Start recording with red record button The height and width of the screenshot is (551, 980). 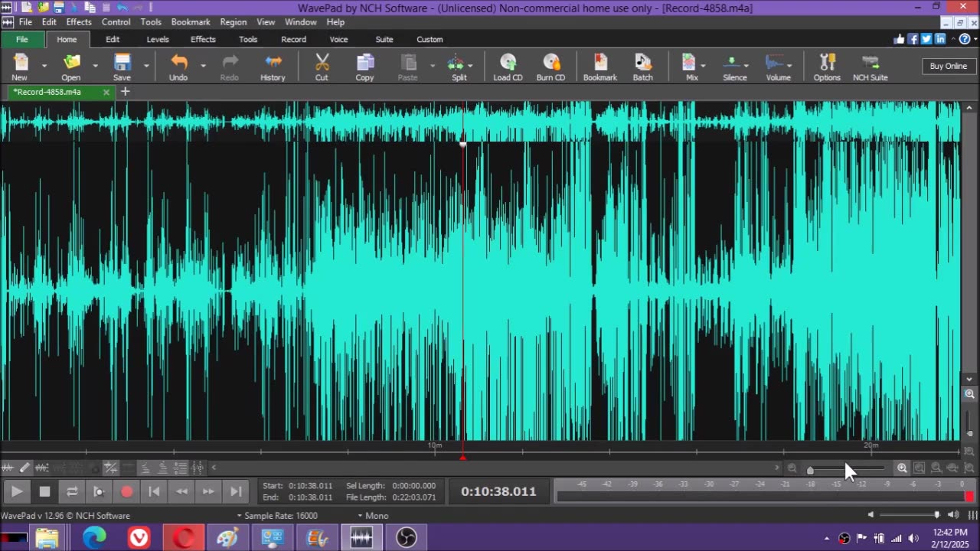pyautogui.click(x=126, y=491)
